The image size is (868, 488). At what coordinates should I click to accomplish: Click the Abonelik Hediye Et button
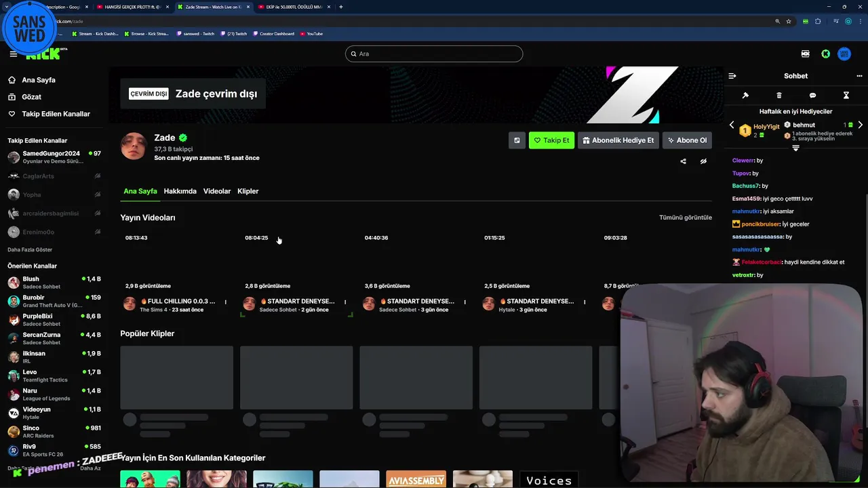pyautogui.click(x=618, y=140)
